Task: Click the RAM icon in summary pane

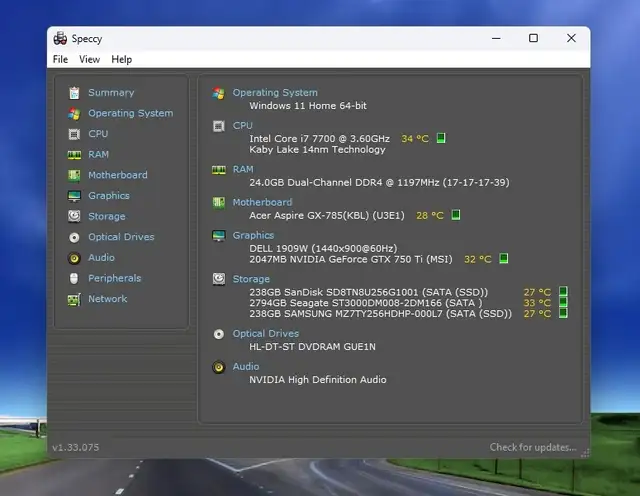Action: (x=218, y=170)
